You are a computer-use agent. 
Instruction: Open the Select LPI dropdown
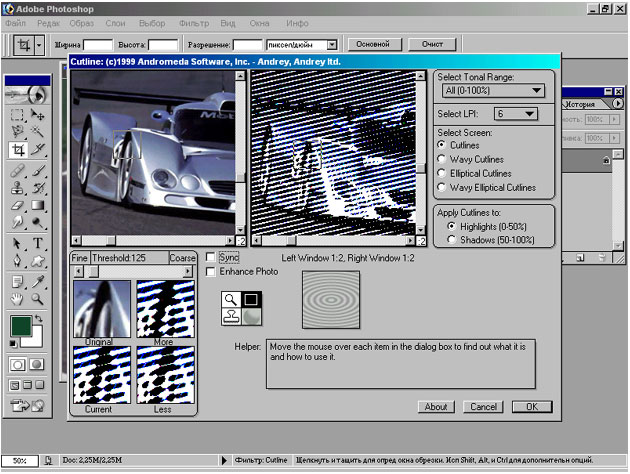(515, 114)
